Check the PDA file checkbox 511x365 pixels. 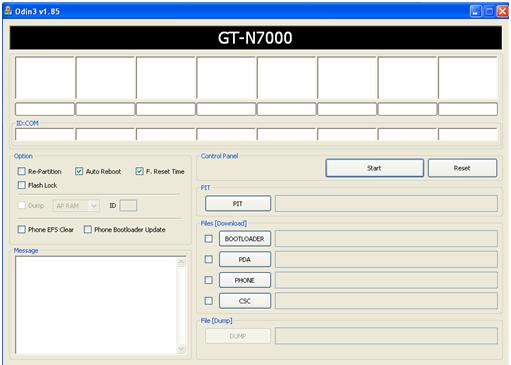[x=209, y=259]
